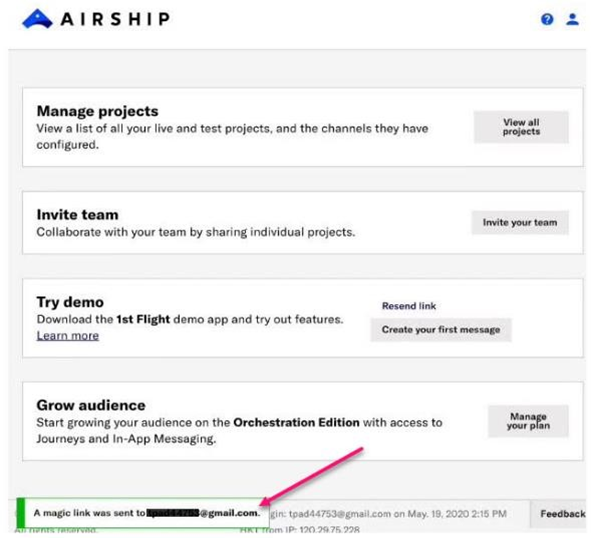This screenshot has height=538, width=591.
Task: Click Create your first message button
Action: [441, 330]
